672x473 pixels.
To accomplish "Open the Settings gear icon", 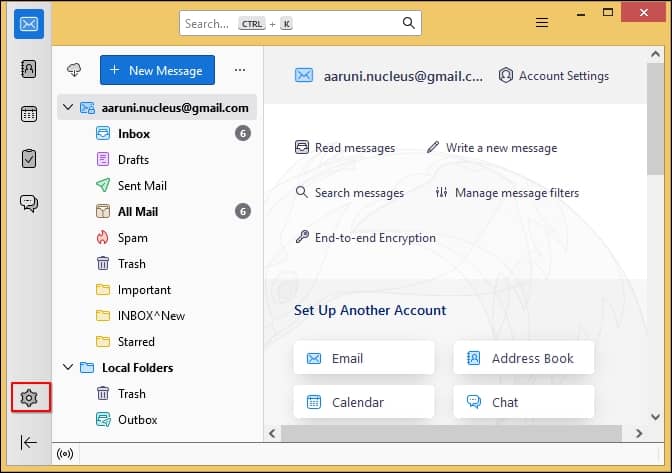I will tap(29, 398).
